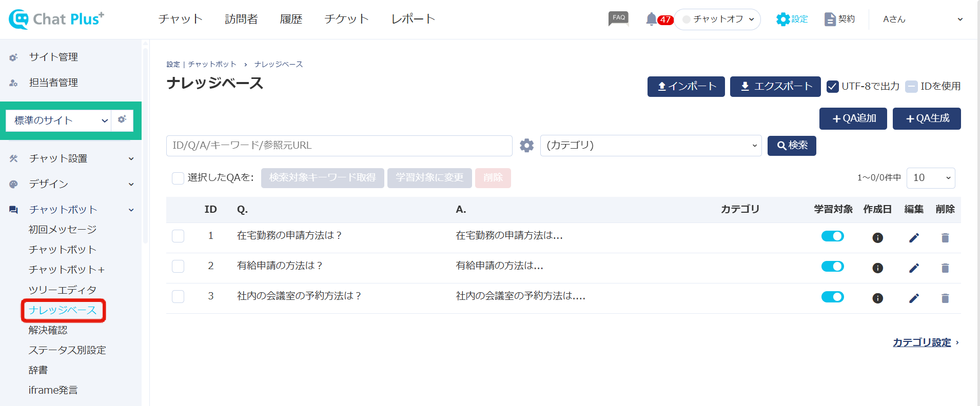
Task: Select checkbox for QA row 3
Action: click(x=178, y=296)
